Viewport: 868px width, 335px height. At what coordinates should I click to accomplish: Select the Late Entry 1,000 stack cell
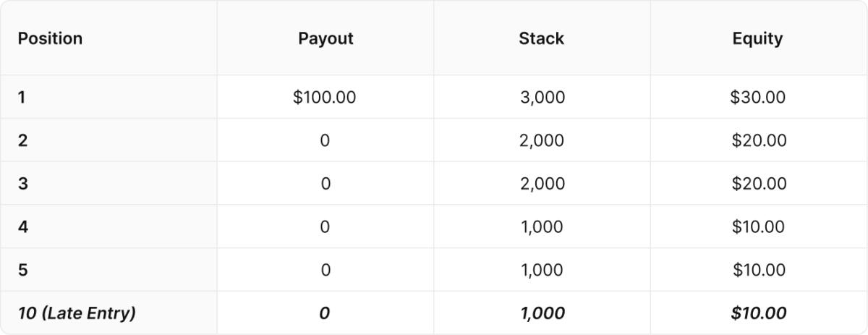[x=542, y=313]
